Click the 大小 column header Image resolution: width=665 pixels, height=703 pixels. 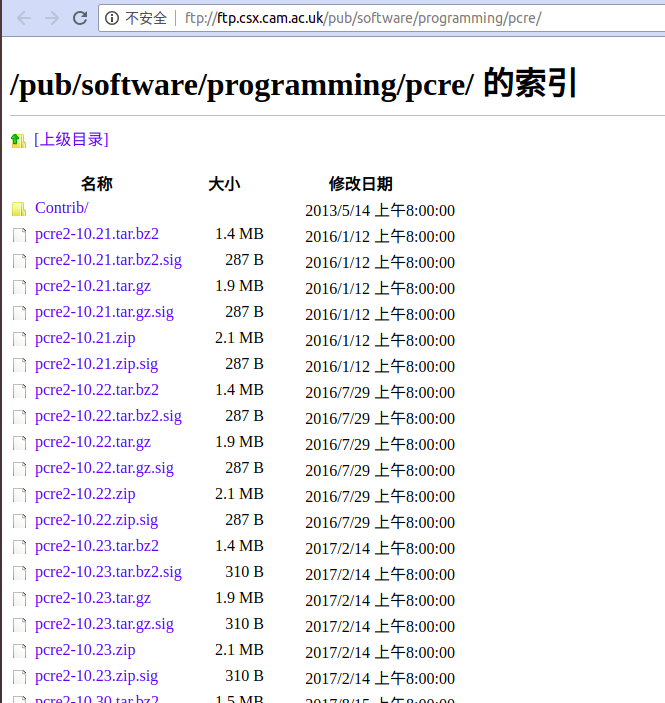point(224,184)
